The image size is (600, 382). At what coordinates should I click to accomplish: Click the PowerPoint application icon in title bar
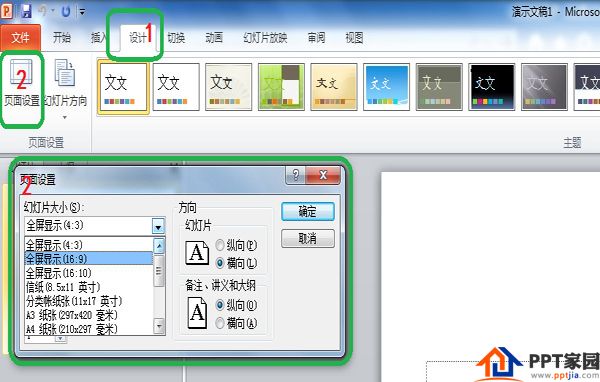coord(7,11)
